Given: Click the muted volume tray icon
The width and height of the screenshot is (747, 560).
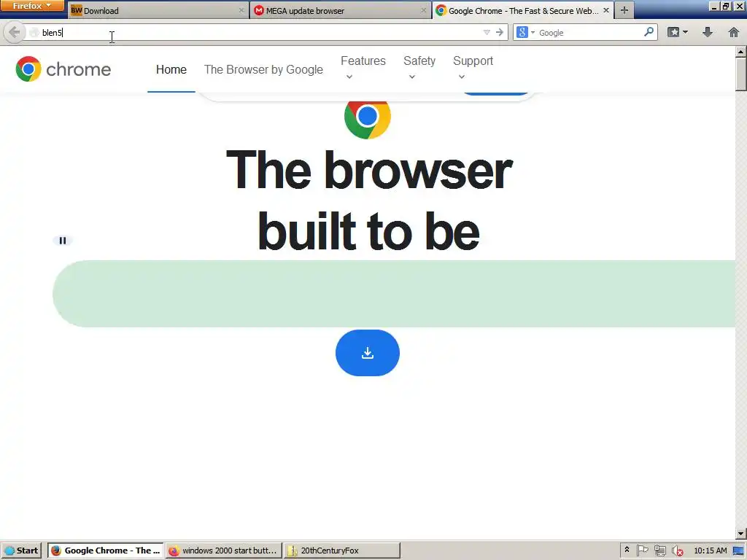Looking at the screenshot, I should tap(677, 551).
